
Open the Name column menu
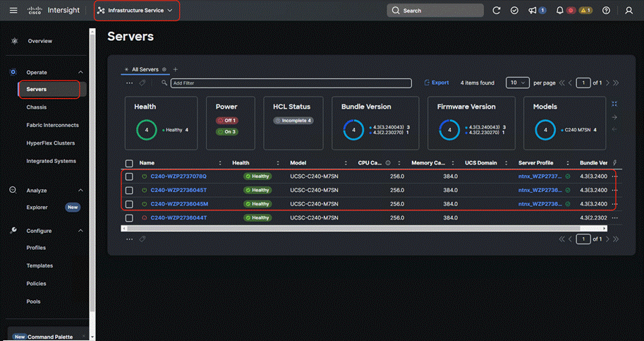[220, 163]
